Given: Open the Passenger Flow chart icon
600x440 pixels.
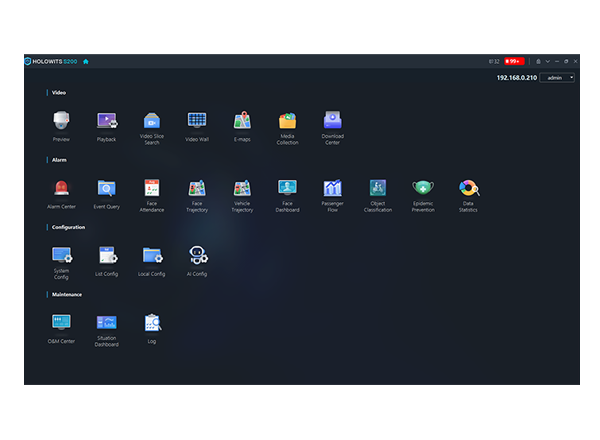Looking at the screenshot, I should click(x=332, y=188).
